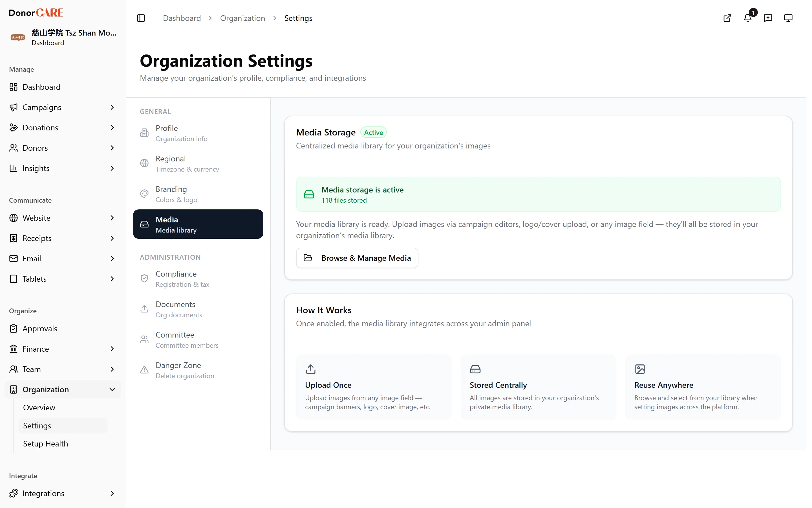Expand the Receipts chevron
Image resolution: width=812 pixels, height=508 pixels.
pos(112,238)
